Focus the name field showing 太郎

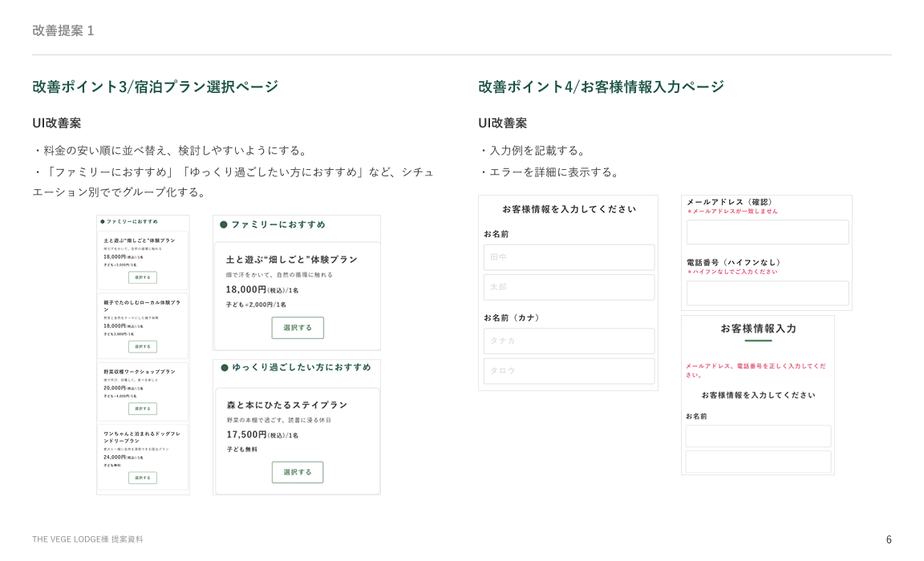pos(569,287)
